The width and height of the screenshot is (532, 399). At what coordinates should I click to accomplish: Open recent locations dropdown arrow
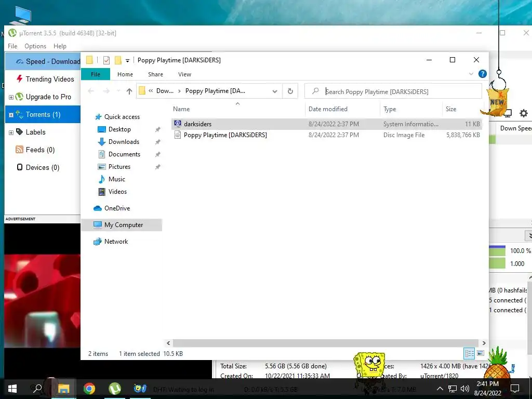pyautogui.click(x=118, y=91)
